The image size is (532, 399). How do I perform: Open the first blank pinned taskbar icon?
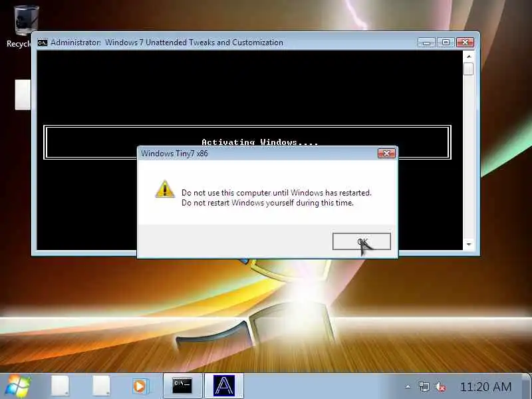pos(61,386)
